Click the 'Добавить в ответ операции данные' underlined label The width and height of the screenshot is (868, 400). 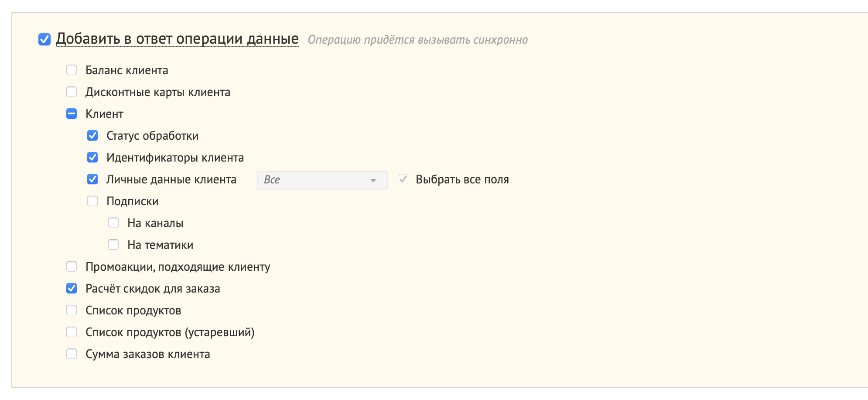click(177, 39)
